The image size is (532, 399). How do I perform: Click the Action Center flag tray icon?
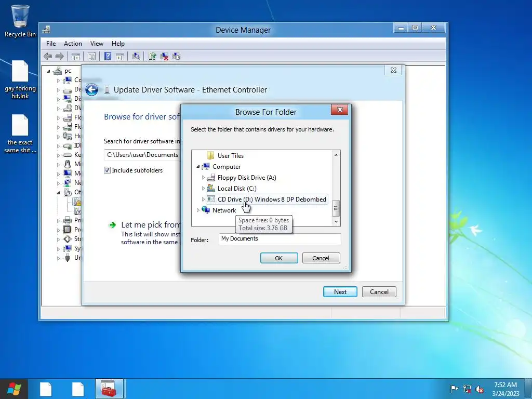[x=454, y=389]
